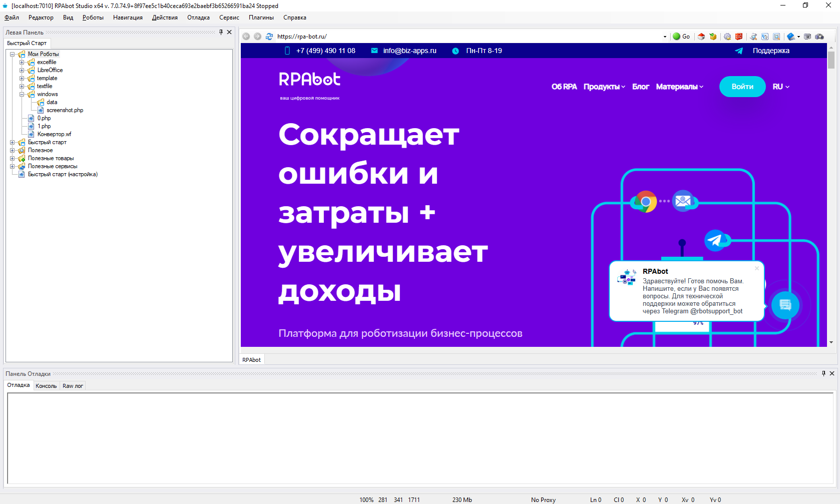Click the green Go button
The width and height of the screenshot is (840, 504).
coord(681,37)
